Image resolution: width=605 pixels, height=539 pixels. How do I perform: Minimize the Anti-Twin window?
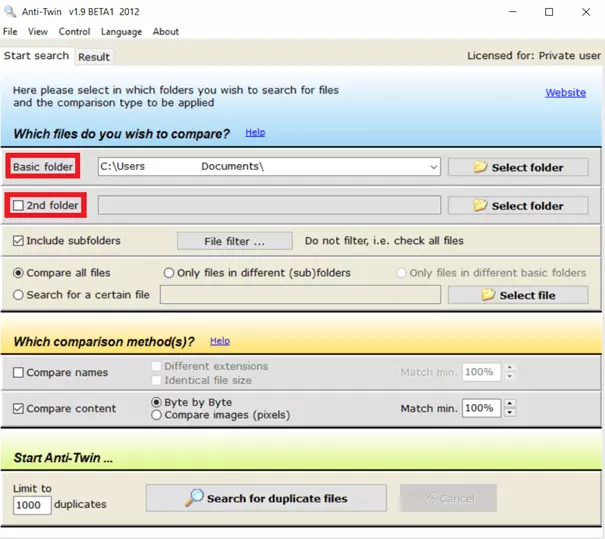(512, 12)
